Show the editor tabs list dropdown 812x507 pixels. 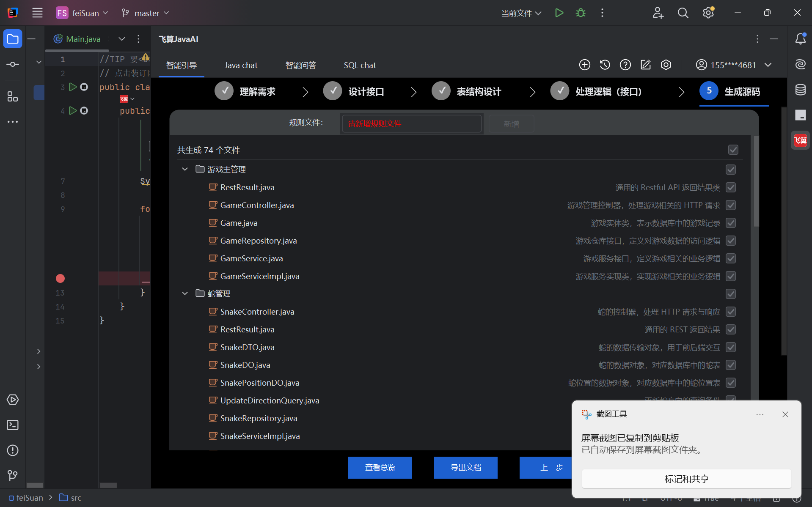(122, 39)
